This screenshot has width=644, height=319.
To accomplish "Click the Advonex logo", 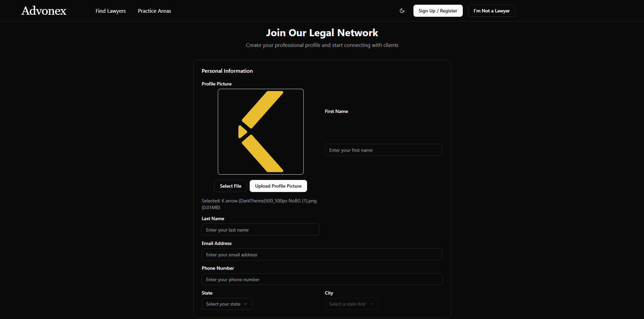I will 44,10.
